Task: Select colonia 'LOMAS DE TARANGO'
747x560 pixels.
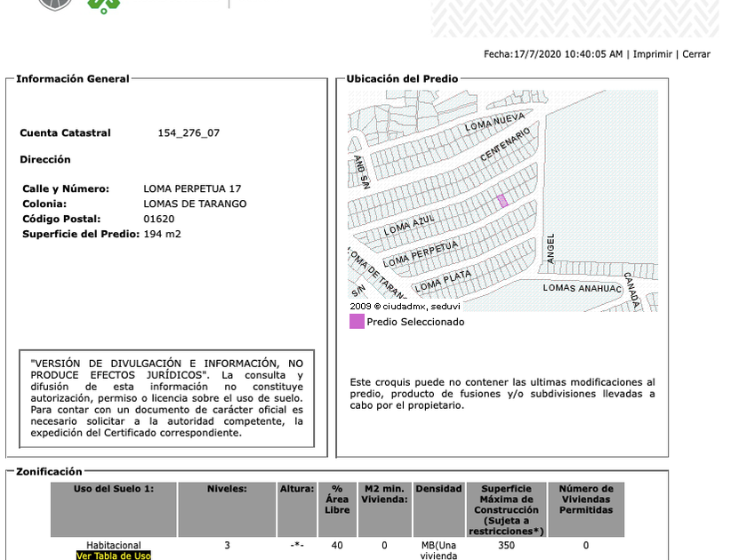Action: click(x=195, y=204)
